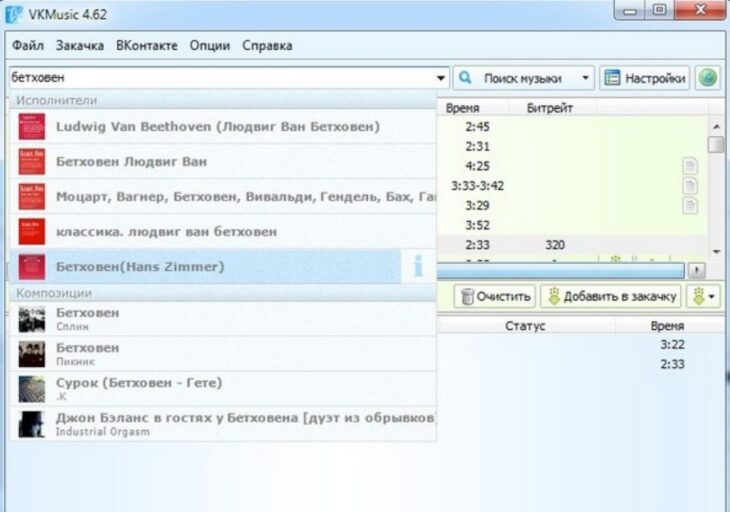Select track Бетховен by Сплин
Screen dimensions: 730x512
[223, 319]
